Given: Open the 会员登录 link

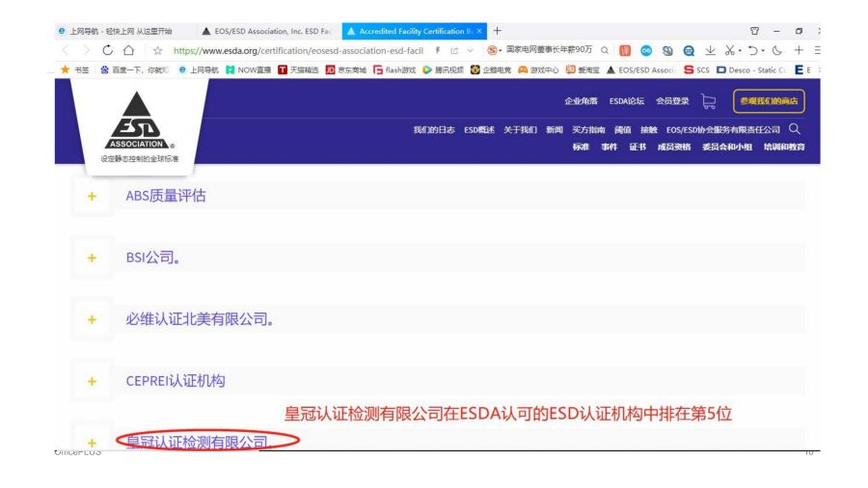Looking at the screenshot, I should (672, 100).
